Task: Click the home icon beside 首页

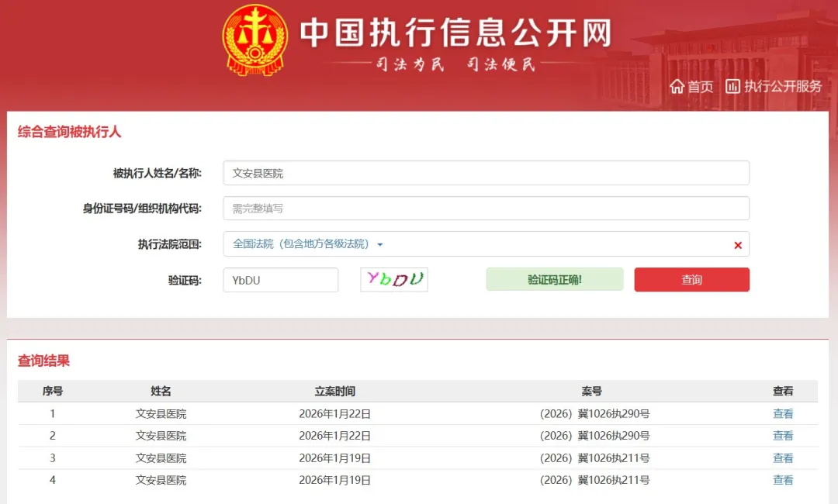Action: (x=677, y=87)
